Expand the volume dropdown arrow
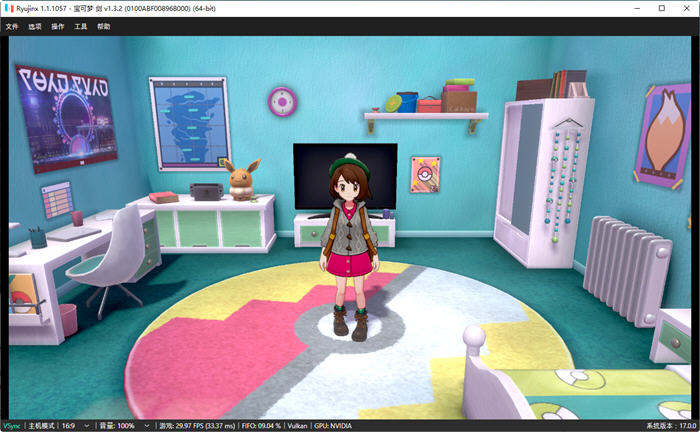This screenshot has width=700, height=432. [x=146, y=426]
